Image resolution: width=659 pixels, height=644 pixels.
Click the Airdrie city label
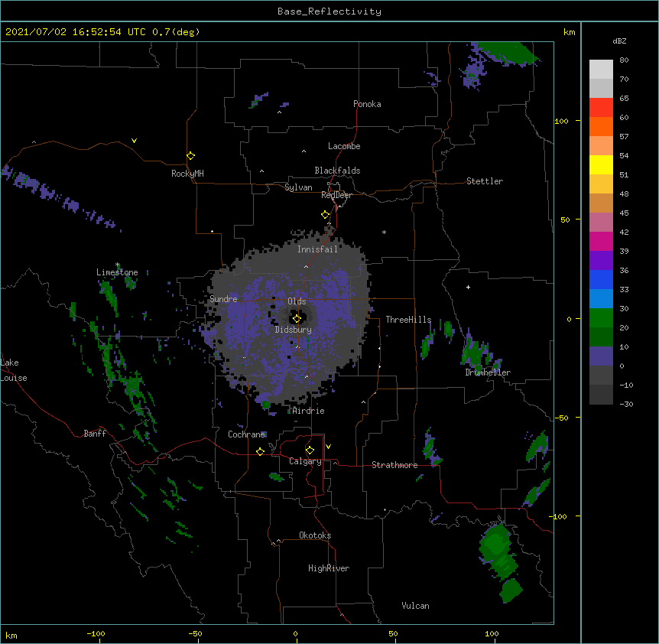point(309,411)
